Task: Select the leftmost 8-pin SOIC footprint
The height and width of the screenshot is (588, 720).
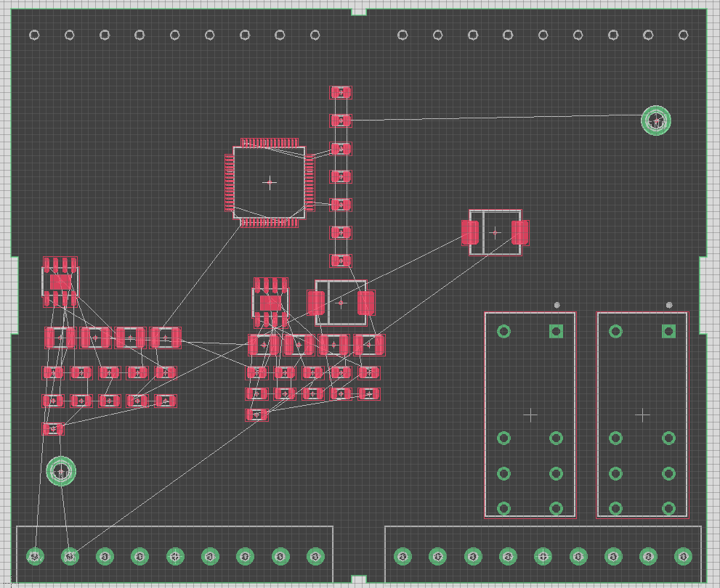Action: (60, 282)
